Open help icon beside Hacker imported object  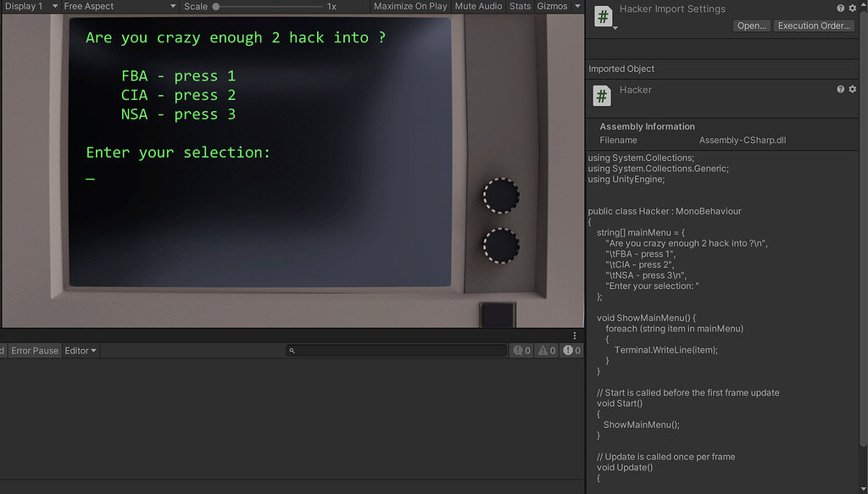[840, 89]
